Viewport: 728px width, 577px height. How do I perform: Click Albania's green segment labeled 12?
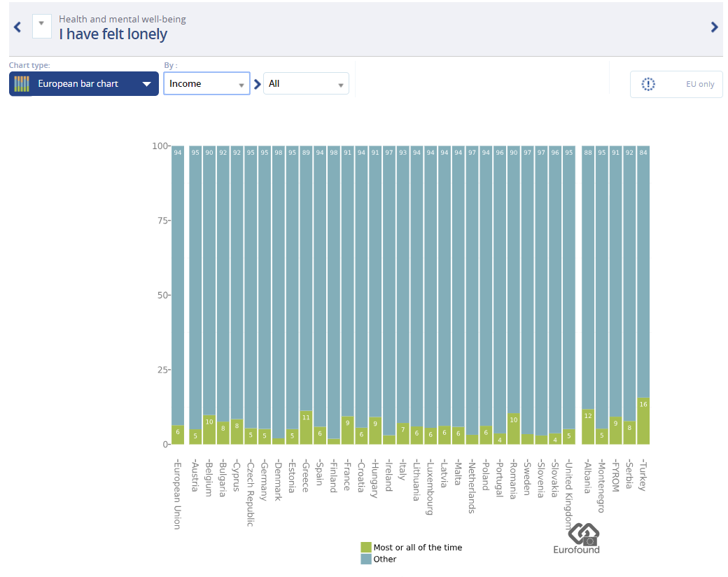click(588, 427)
